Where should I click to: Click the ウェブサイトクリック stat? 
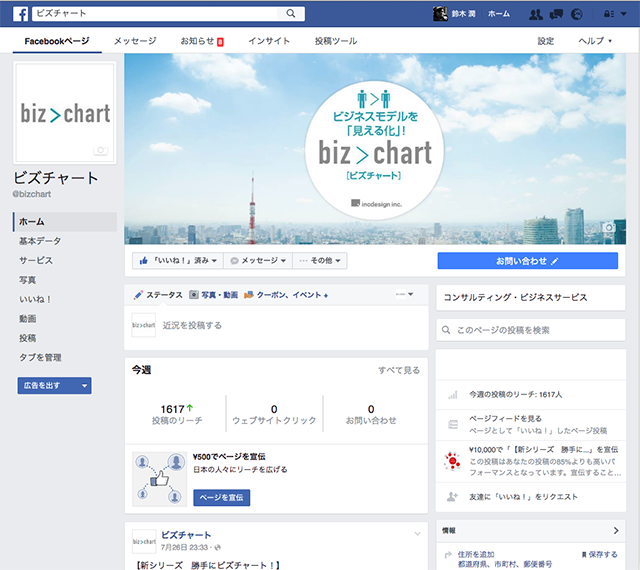274,414
